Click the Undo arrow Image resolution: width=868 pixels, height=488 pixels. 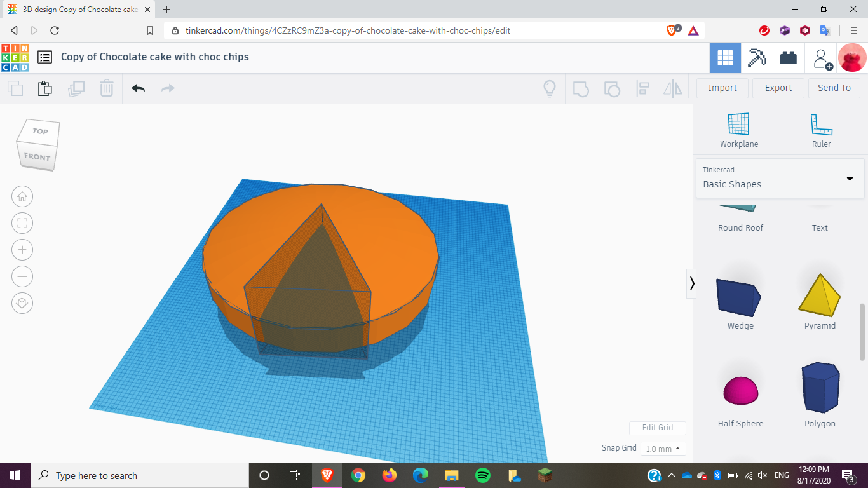coord(138,88)
